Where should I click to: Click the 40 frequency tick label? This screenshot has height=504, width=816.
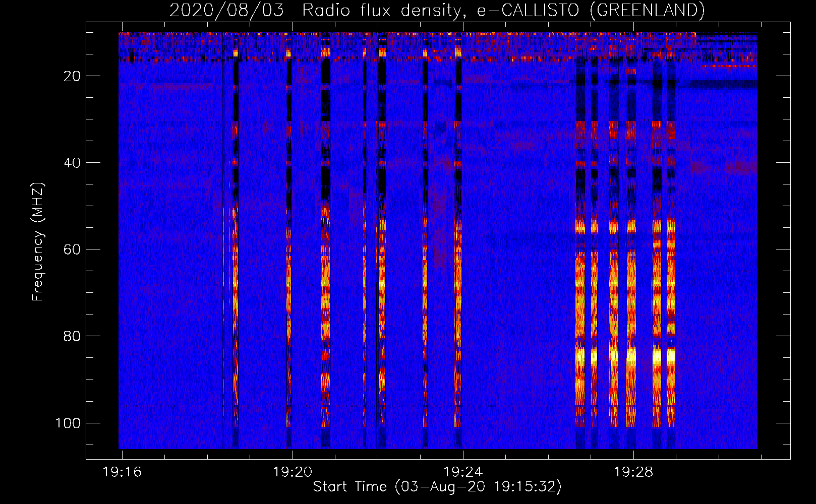(72, 163)
